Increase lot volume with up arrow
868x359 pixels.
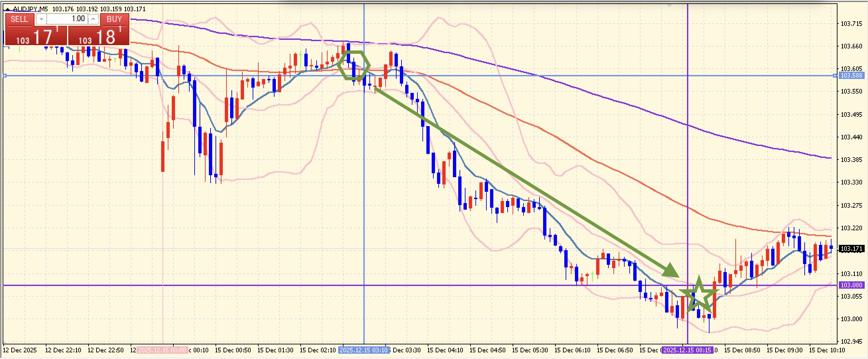[x=93, y=19]
